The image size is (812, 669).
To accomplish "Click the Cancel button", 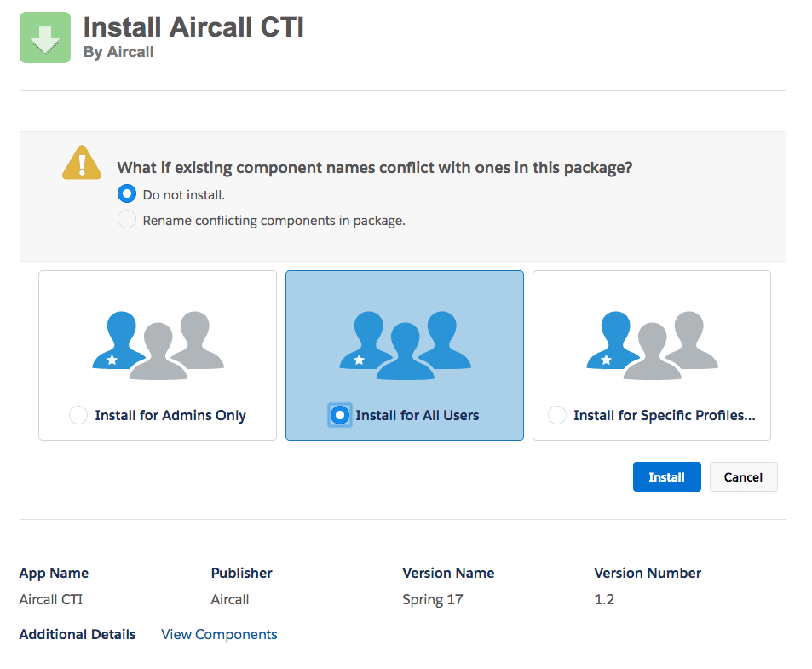I will [743, 477].
